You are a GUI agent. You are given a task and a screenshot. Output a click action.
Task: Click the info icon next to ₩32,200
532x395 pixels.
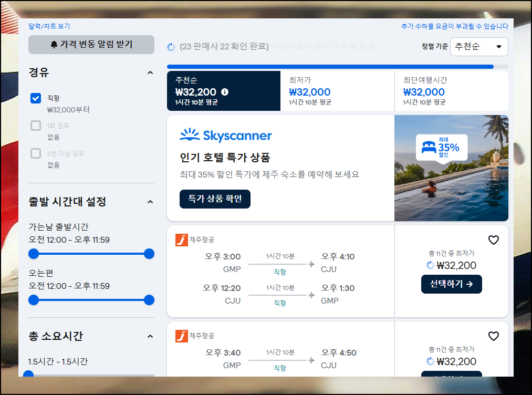click(x=225, y=91)
